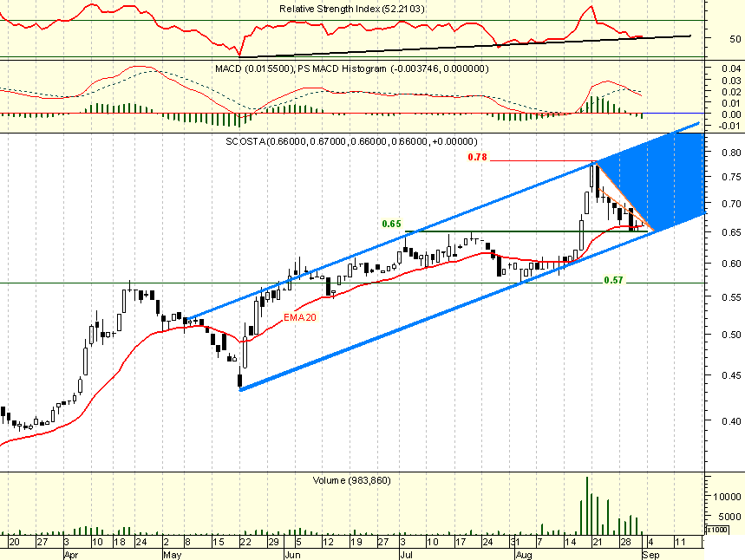Click the 50 level on RSI axis
The image size is (745, 560).
[x=735, y=39]
